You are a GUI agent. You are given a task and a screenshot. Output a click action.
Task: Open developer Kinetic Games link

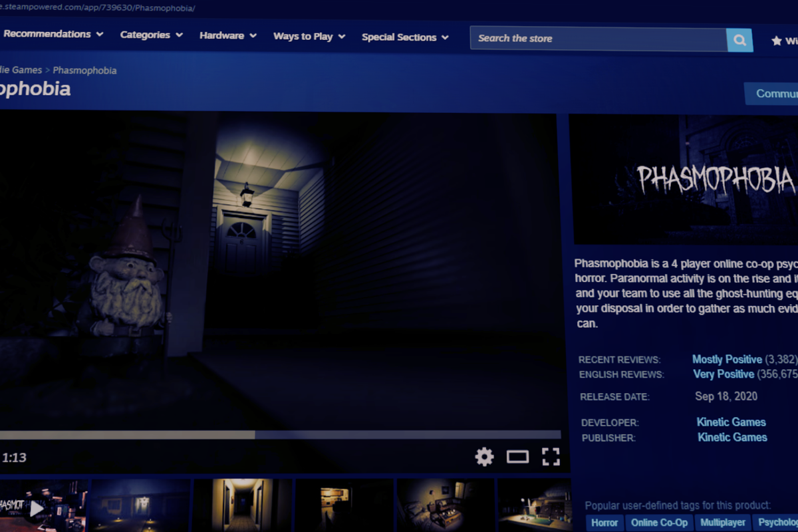731,422
